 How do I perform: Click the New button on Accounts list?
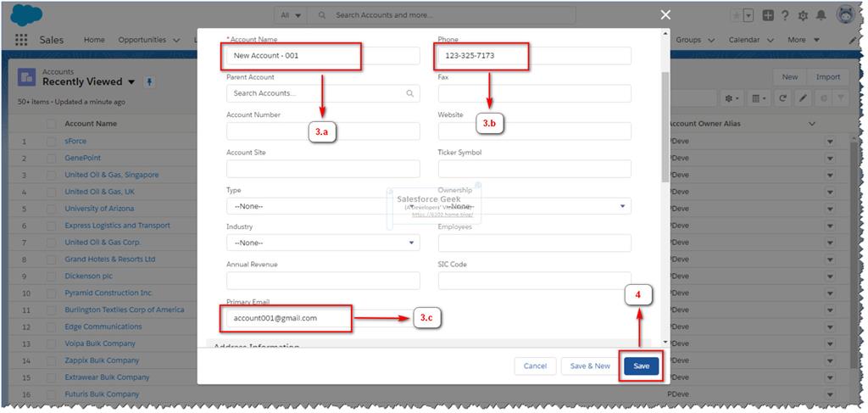coord(790,77)
